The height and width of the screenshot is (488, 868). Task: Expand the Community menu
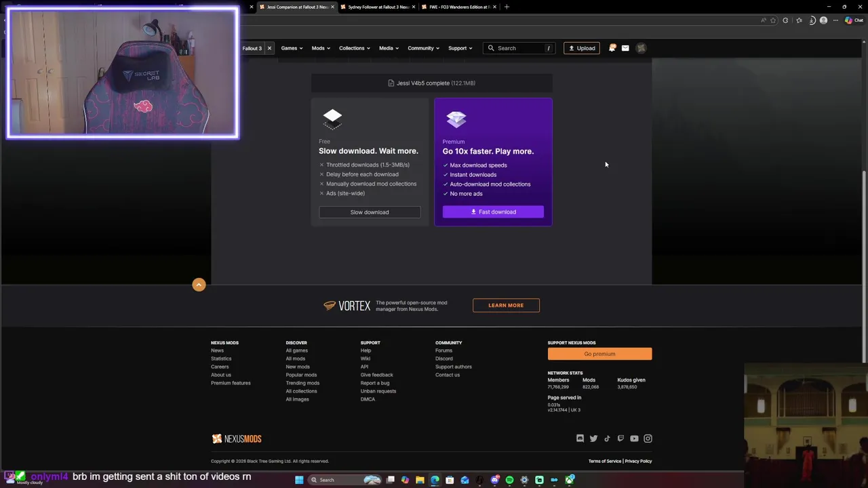pos(423,48)
